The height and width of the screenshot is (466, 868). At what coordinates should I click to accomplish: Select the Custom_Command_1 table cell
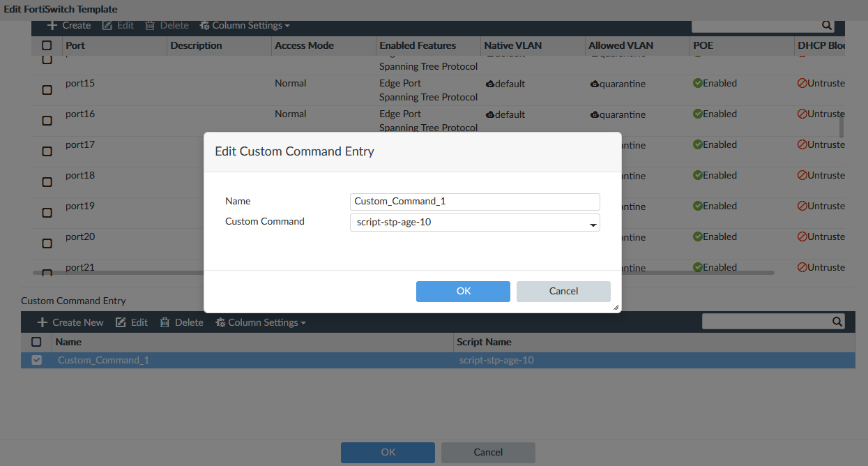point(103,361)
